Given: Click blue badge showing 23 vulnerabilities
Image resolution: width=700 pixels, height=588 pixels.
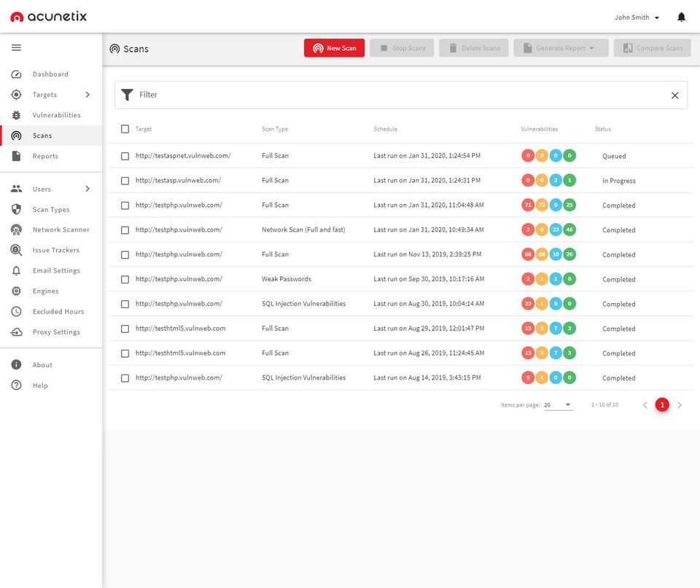Looking at the screenshot, I should [x=556, y=230].
